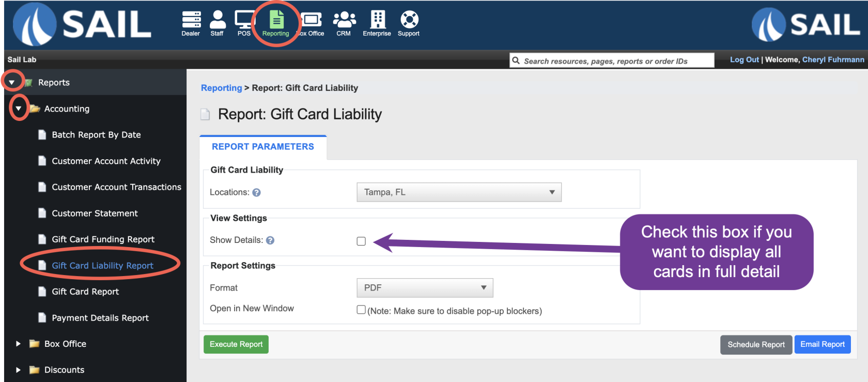This screenshot has height=382, width=868.
Task: Focus the search resources and reports field
Action: tap(612, 60)
